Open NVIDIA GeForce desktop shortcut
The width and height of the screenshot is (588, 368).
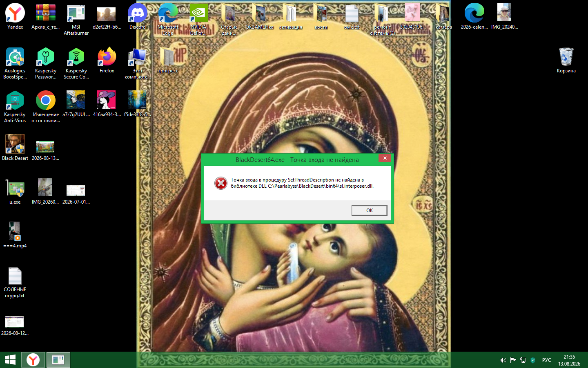tap(198, 20)
